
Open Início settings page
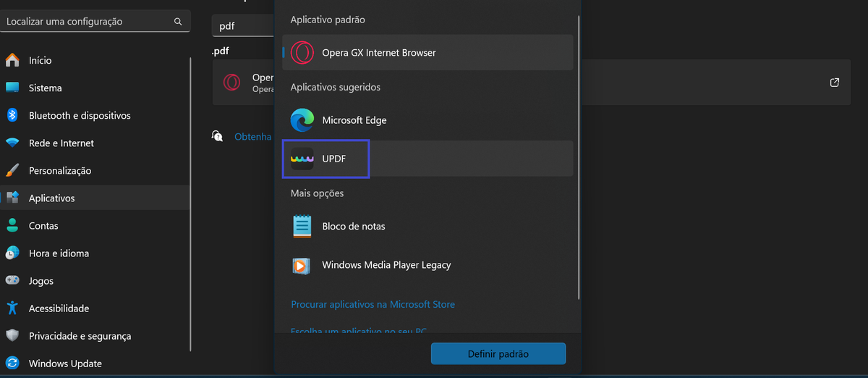(95, 60)
